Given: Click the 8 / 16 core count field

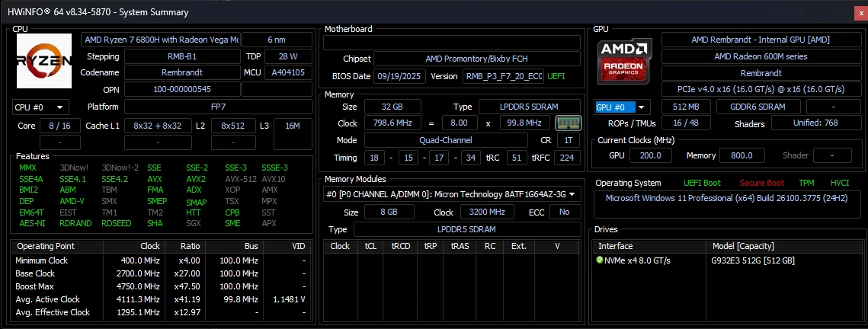Looking at the screenshot, I should click(59, 126).
